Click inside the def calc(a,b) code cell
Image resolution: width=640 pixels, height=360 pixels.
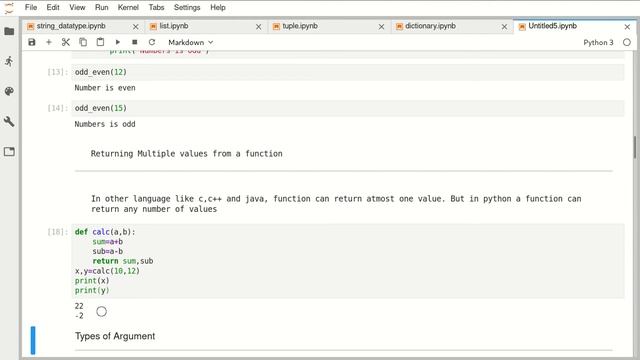348,261
